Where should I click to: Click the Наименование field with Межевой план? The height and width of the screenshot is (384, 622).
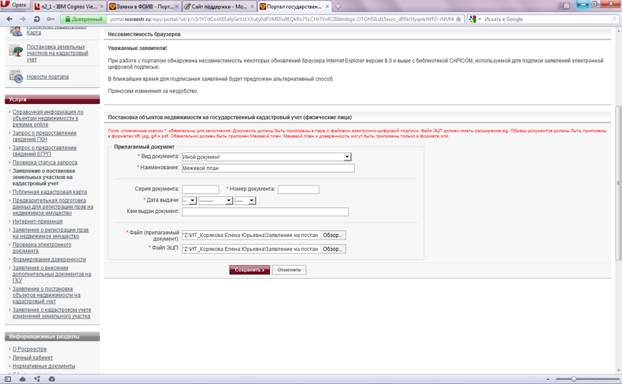[x=268, y=168]
